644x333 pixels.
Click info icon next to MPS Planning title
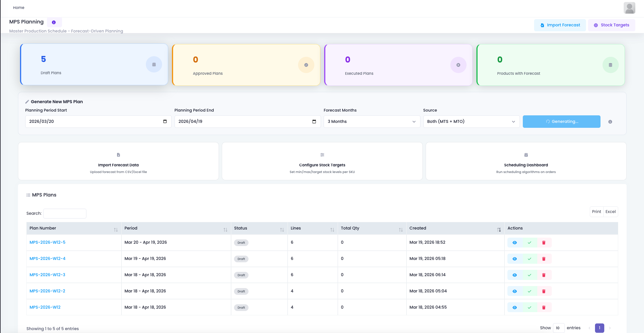point(54,22)
